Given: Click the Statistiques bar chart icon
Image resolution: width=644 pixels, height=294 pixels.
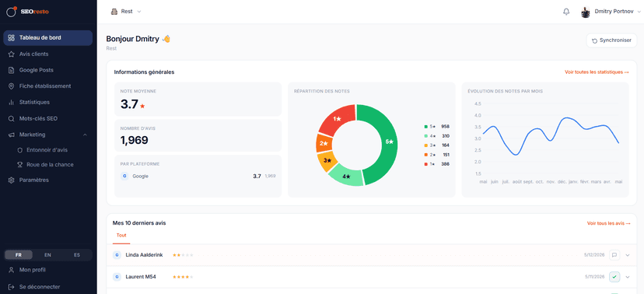Looking at the screenshot, I should (11, 102).
